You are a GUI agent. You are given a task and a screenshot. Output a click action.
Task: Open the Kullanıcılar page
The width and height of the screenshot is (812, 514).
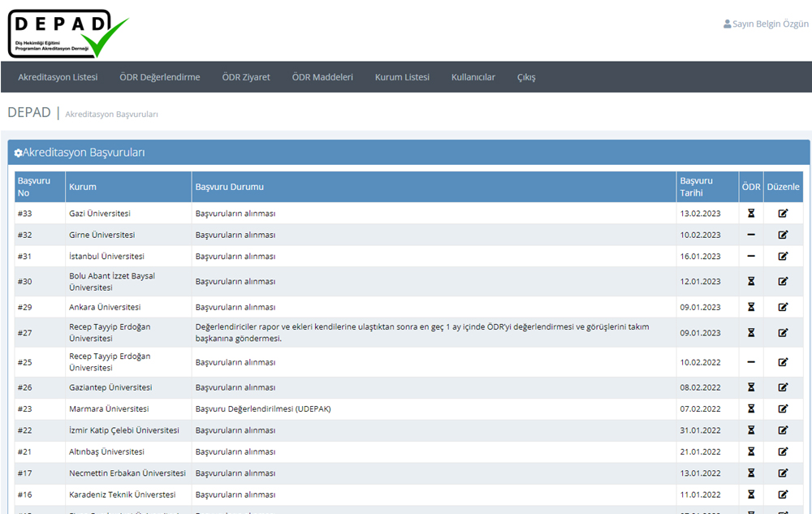pos(473,77)
